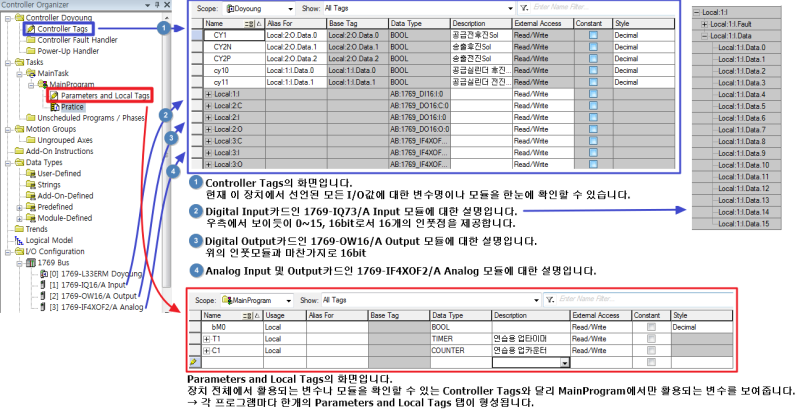Select 1769-IQ16/A Input module
Viewport: 800px width, 410px height.
click(x=87, y=285)
